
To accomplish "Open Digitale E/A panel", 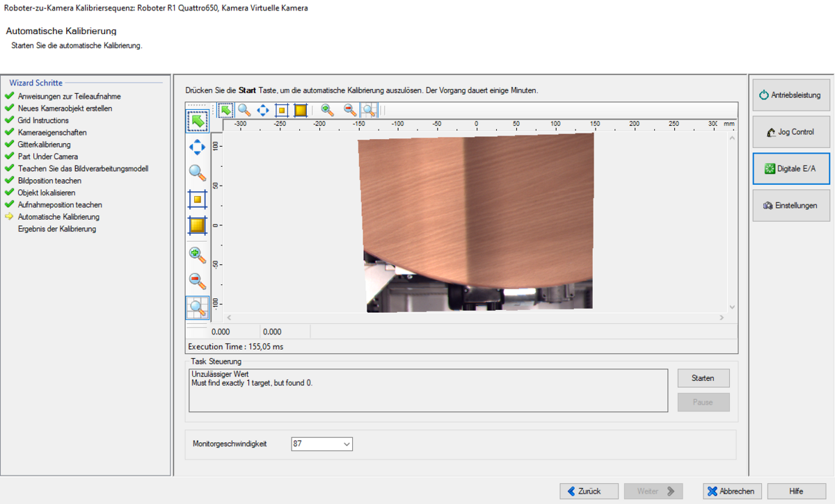I will tap(790, 169).
